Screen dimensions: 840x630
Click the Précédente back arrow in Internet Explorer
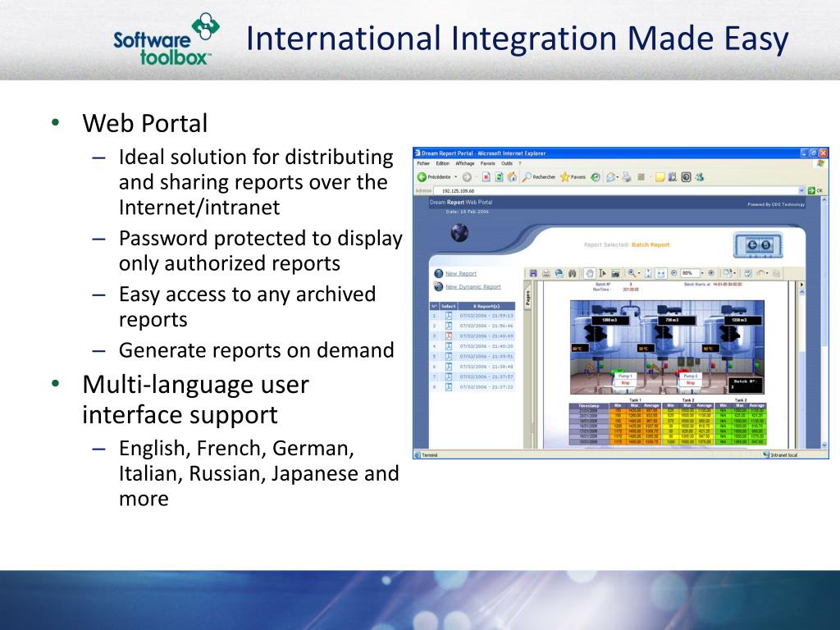[422, 177]
